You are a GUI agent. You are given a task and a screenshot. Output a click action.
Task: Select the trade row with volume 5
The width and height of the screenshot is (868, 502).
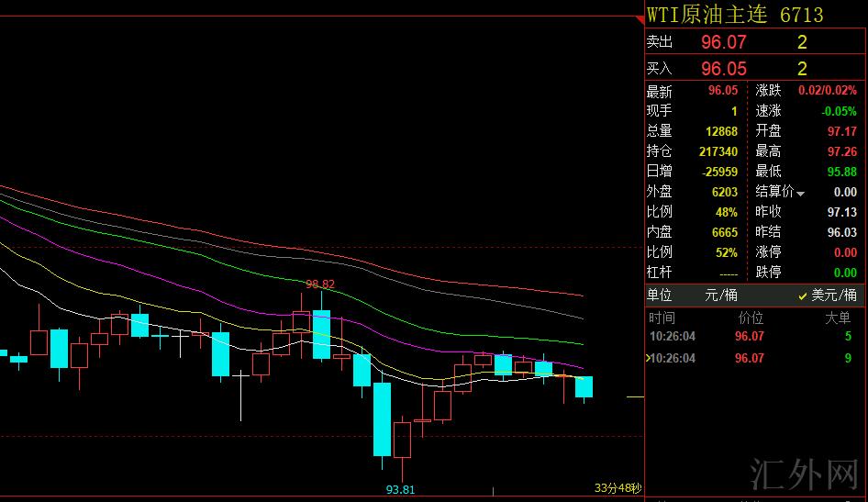(x=752, y=337)
